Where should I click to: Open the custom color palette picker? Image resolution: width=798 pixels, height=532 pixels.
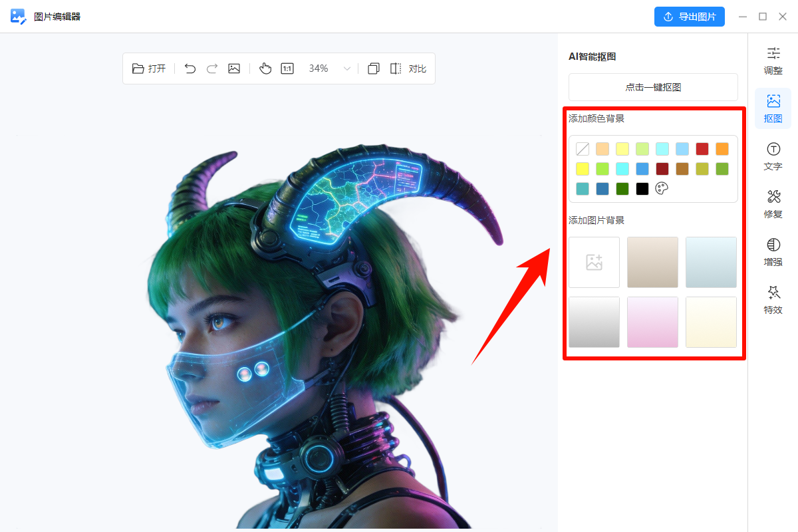click(x=662, y=189)
